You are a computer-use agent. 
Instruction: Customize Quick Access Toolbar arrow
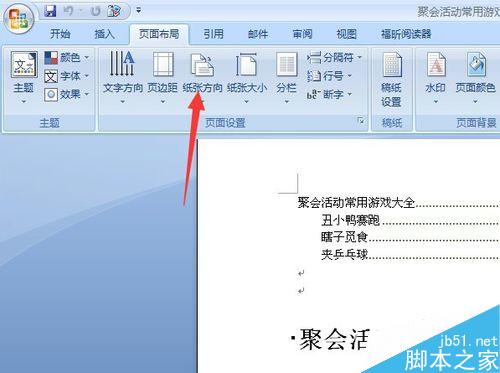(138, 11)
